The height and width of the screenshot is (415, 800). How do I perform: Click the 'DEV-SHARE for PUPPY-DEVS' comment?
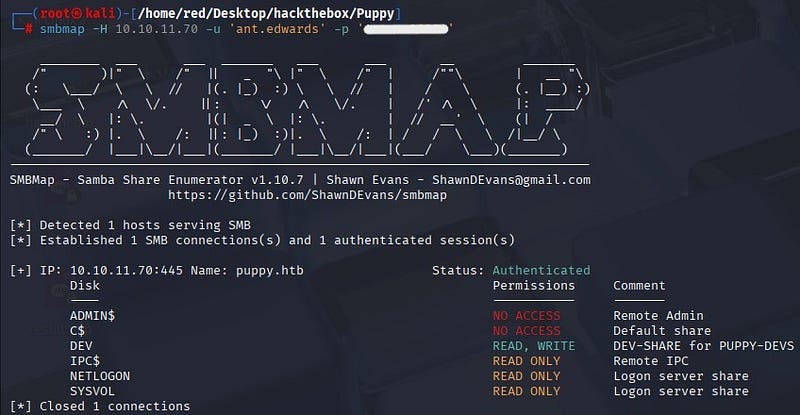pyautogui.click(x=703, y=346)
